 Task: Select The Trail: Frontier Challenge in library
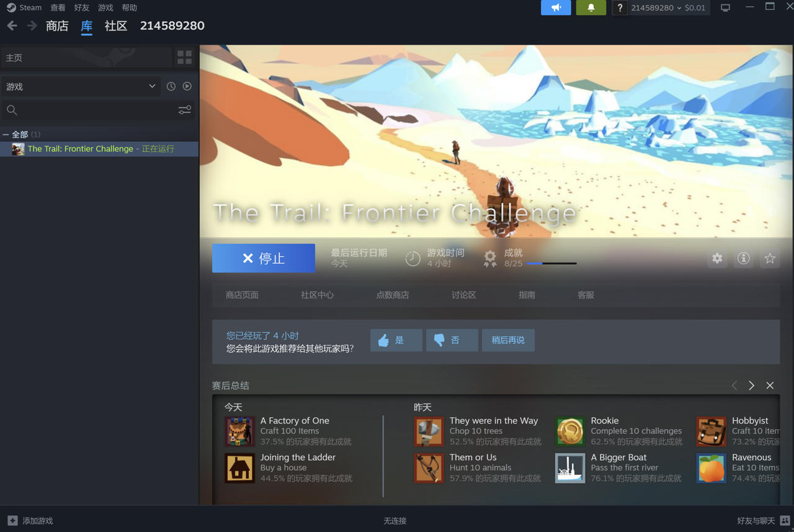[99, 149]
